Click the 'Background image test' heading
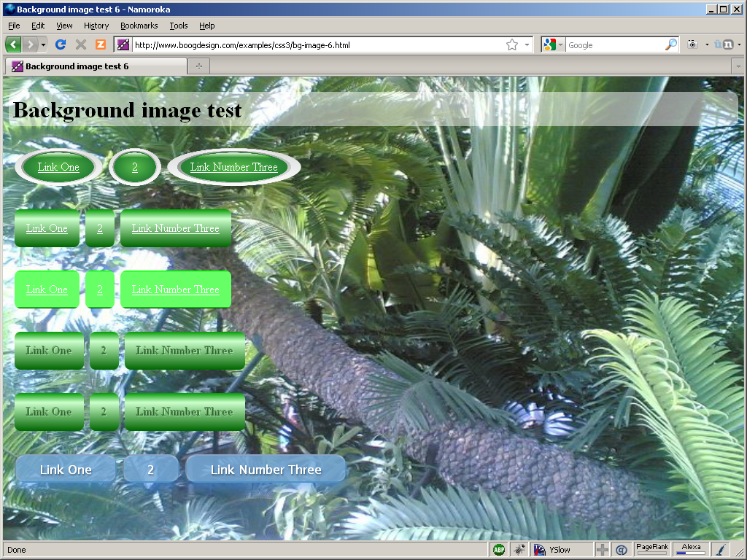 coord(128,110)
